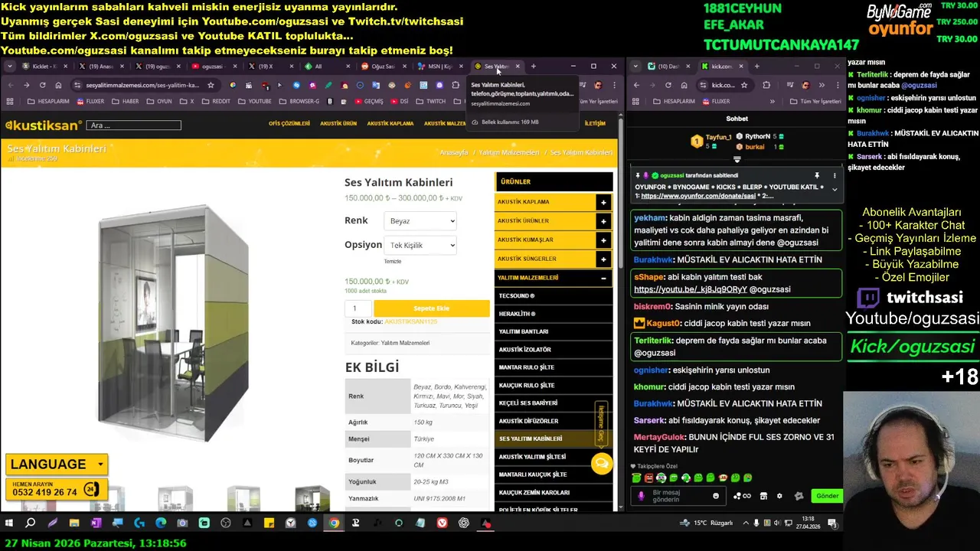Screen dimensions: 980x551
Task: Click the site search box labeled Ara
Action: click(x=133, y=125)
